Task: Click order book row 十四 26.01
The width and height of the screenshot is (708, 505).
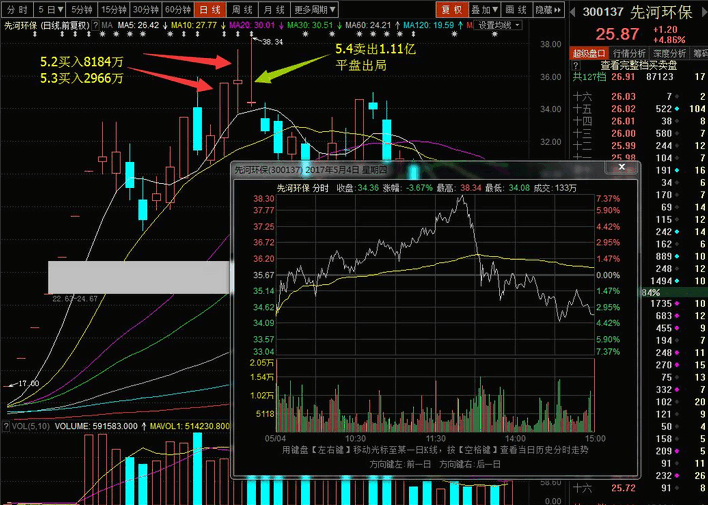Action: click(639, 121)
